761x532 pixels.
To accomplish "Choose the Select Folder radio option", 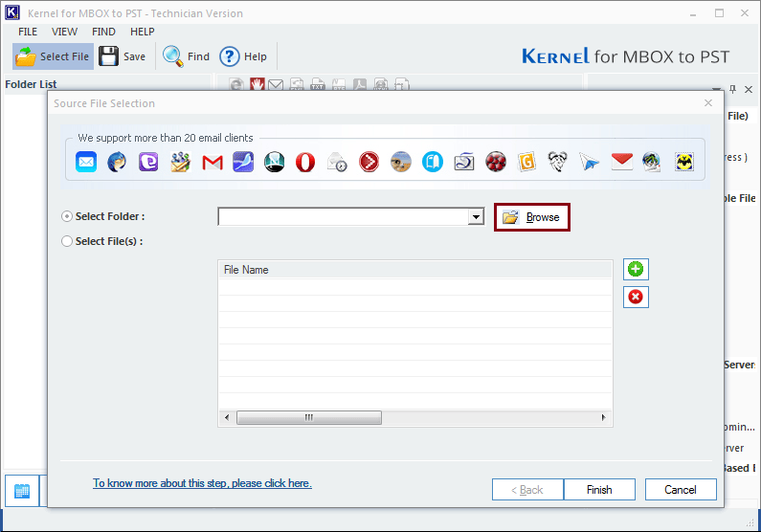I will coord(67,217).
